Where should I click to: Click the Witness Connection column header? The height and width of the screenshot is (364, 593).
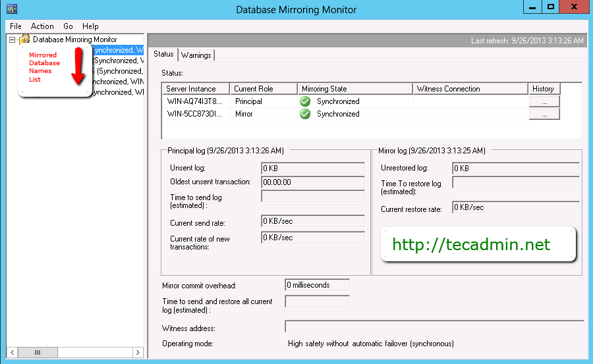pyautogui.click(x=470, y=89)
